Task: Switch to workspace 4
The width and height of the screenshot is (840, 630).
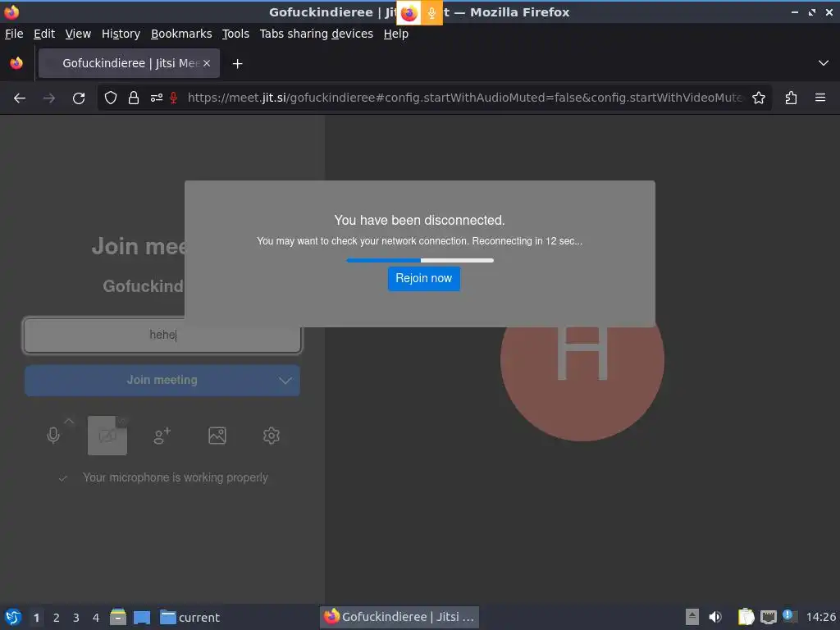Action: coord(96,618)
